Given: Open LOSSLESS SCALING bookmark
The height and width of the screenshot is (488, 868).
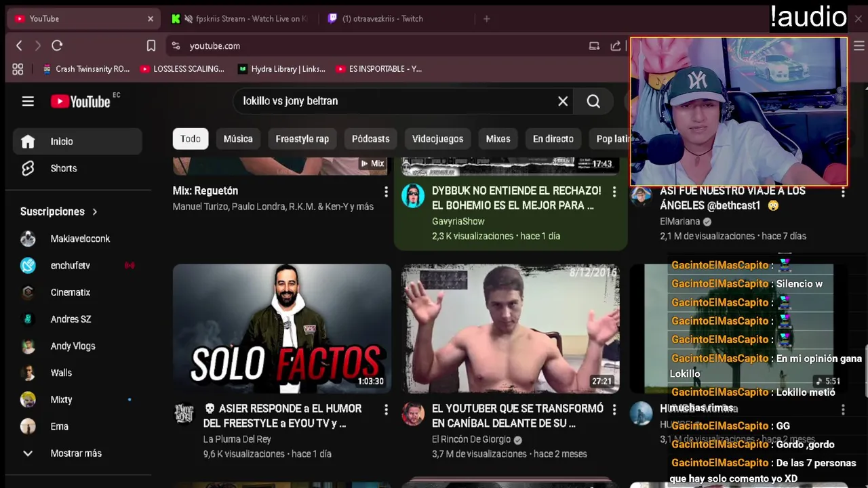Looking at the screenshot, I should tap(182, 68).
